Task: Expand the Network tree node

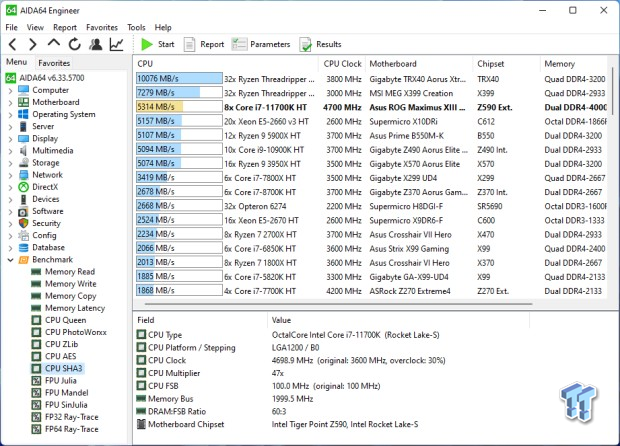Action: coord(11,175)
